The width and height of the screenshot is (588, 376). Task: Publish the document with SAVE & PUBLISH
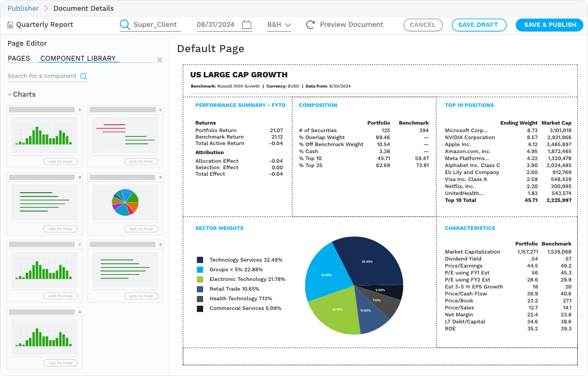(x=549, y=25)
